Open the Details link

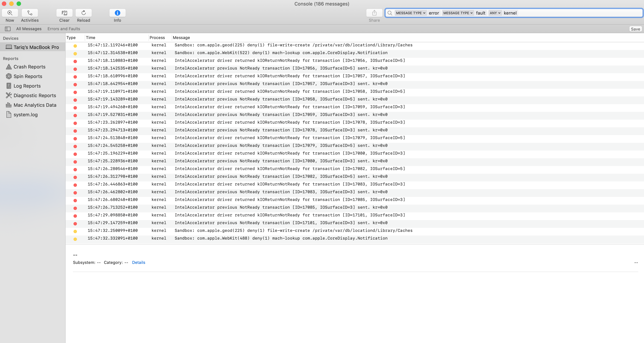[x=139, y=262]
